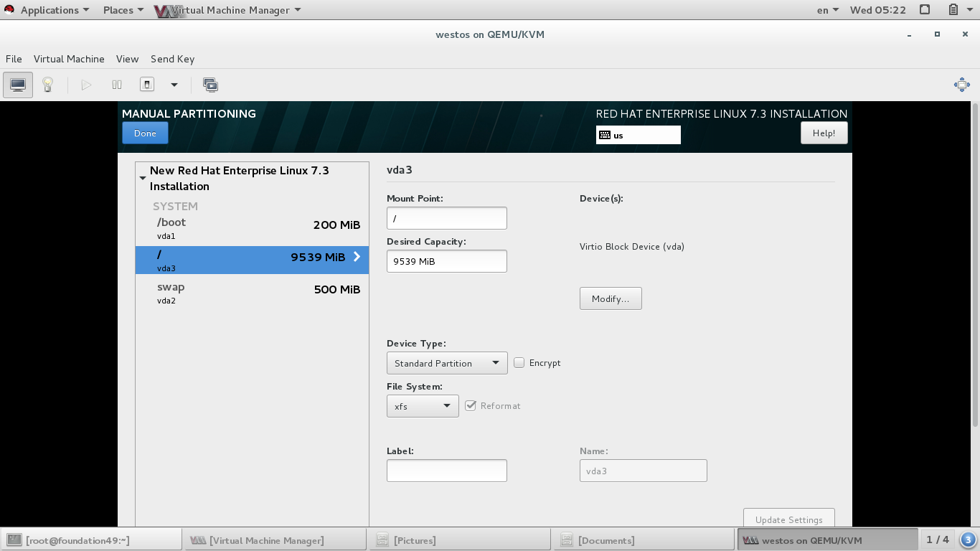Click the 9539 MiB arrow chevron
Image resolution: width=980 pixels, height=551 pixels.
[x=357, y=257]
